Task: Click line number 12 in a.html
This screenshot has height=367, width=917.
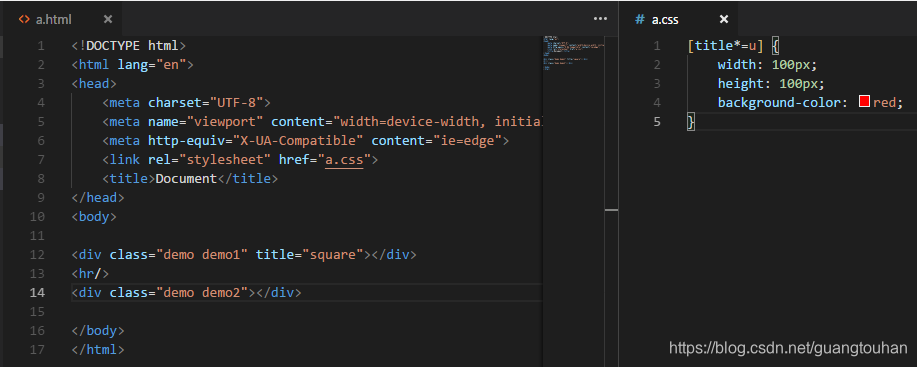Action: click(x=37, y=255)
